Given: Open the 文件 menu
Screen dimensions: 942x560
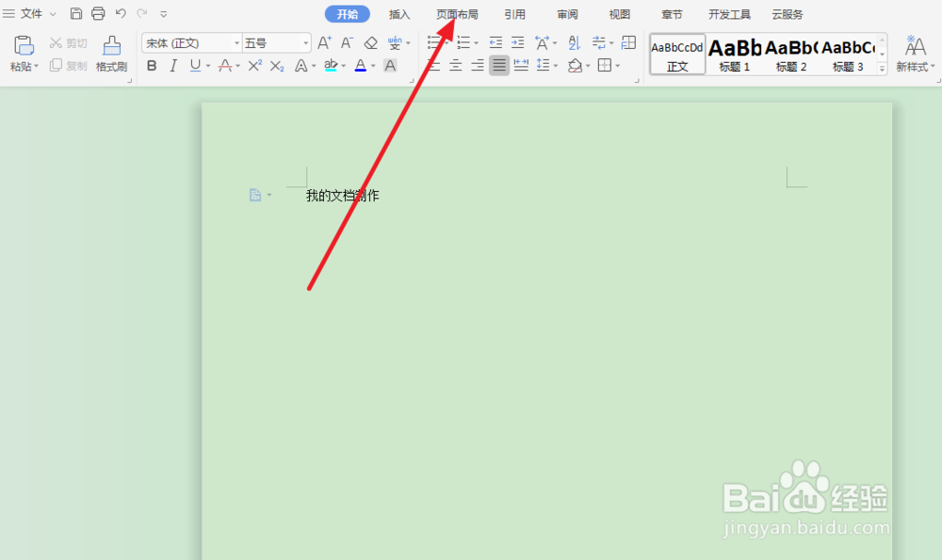Looking at the screenshot, I should click(31, 13).
